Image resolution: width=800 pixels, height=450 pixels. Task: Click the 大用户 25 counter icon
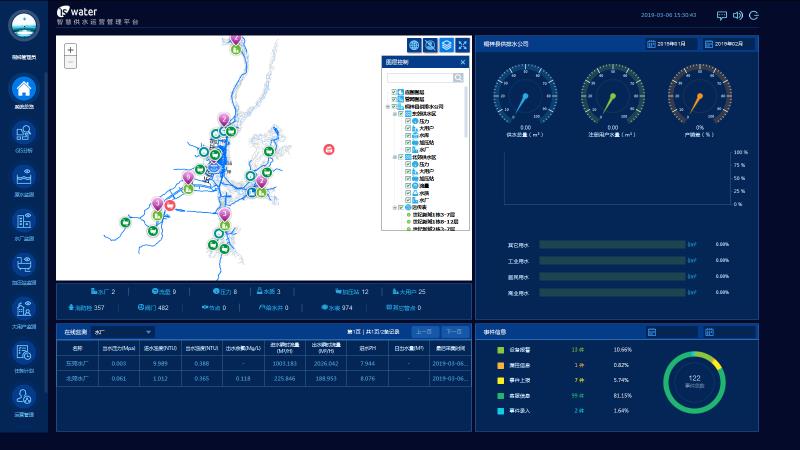pos(395,291)
